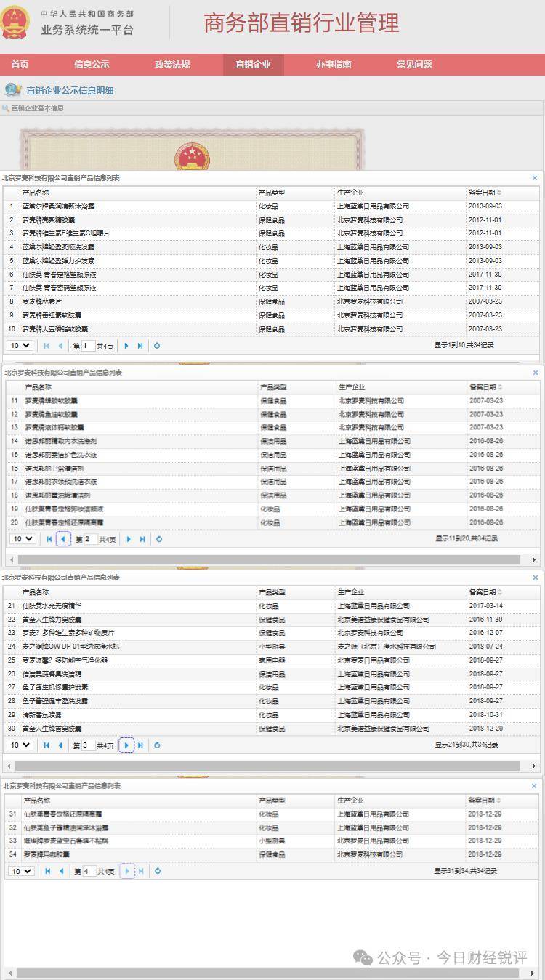Click refresh icon in the page 1 pager

coord(157,346)
